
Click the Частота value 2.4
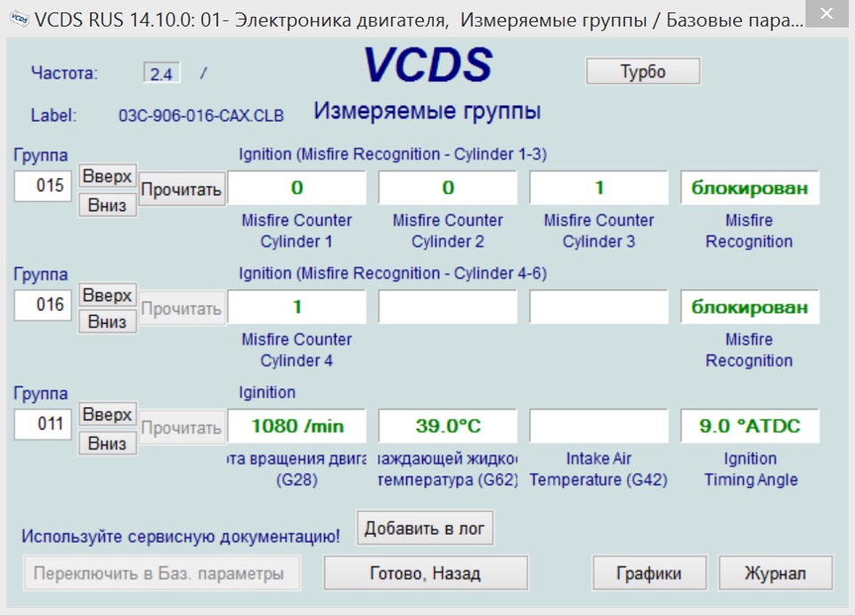click(x=161, y=73)
